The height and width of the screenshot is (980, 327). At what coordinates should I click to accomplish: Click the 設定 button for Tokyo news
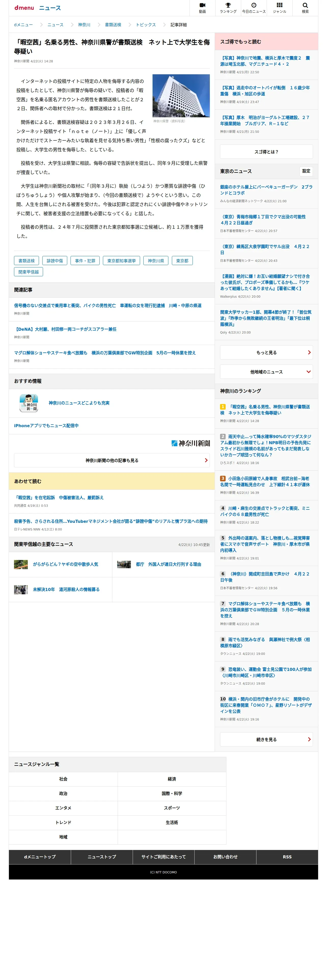[306, 171]
